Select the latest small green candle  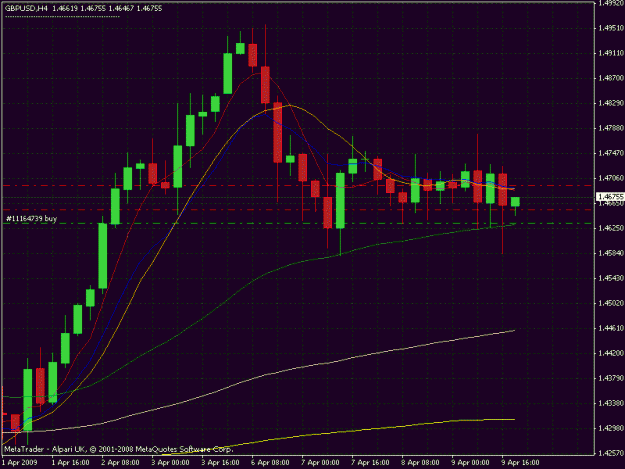[515, 202]
